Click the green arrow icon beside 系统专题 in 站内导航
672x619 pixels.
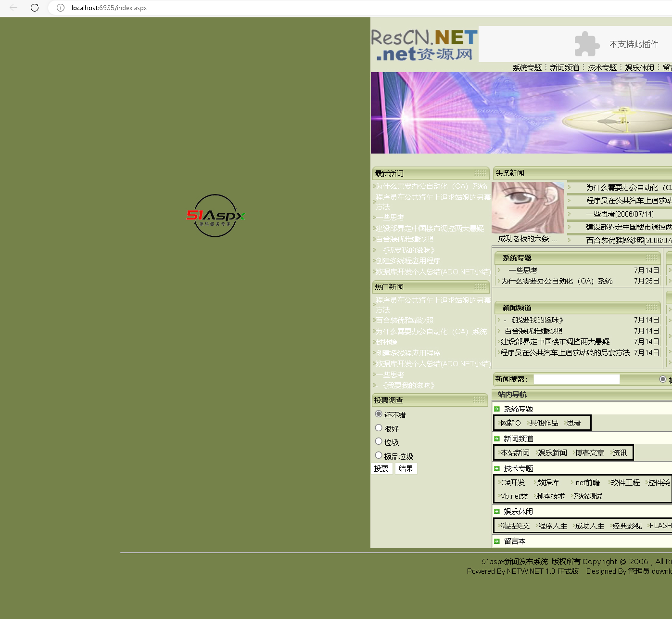pos(497,409)
